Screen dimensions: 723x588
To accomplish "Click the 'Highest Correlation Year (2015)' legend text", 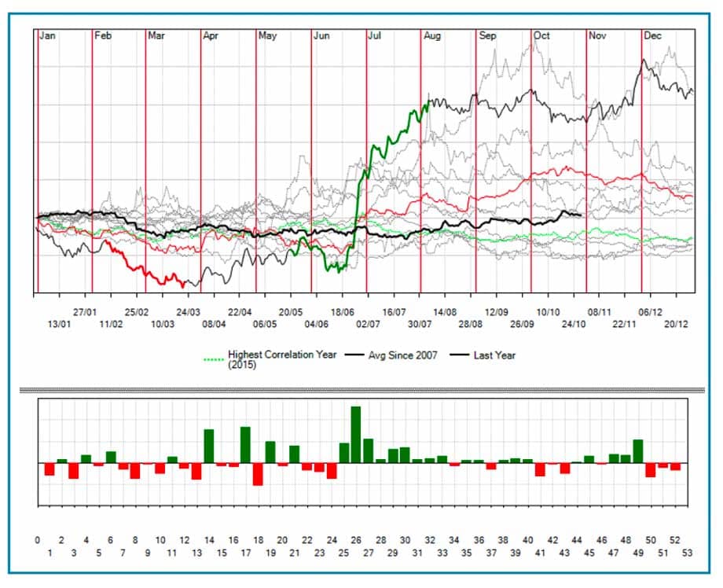I will [281, 359].
